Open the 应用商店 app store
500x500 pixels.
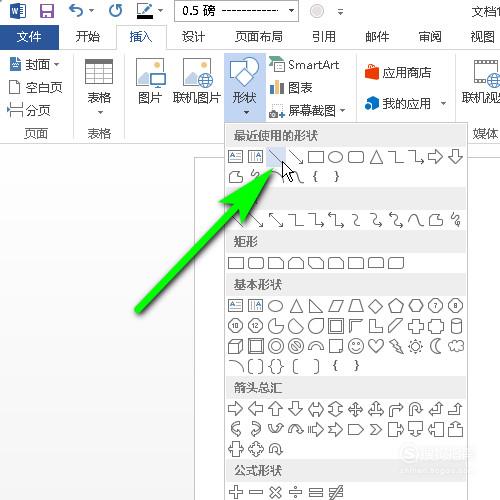398,72
